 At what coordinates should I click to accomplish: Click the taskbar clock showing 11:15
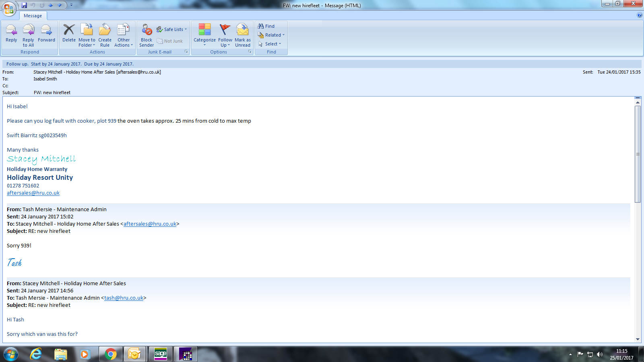[x=621, y=354]
